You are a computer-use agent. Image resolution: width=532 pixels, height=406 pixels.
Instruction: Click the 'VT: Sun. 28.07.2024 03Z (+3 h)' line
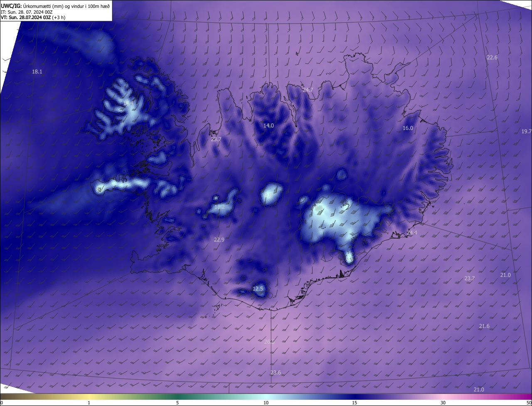click(x=33, y=17)
